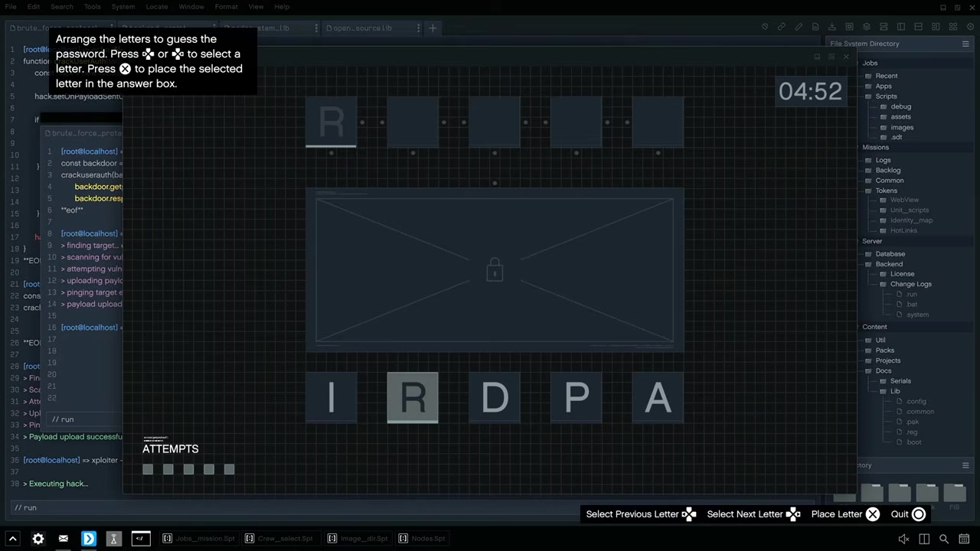The height and width of the screenshot is (551, 980).
Task: Click the hourglass app on the taskbar
Action: tap(113, 539)
